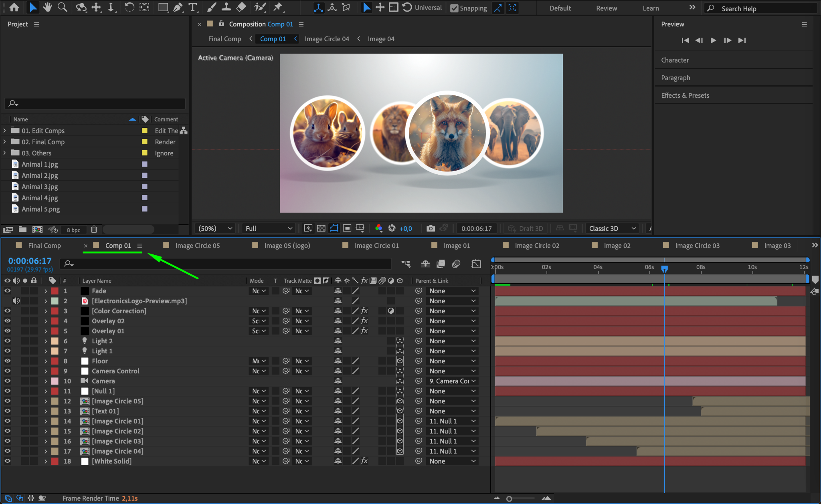821x504 pixels.
Task: Switch to the Review workspace
Action: 606,8
